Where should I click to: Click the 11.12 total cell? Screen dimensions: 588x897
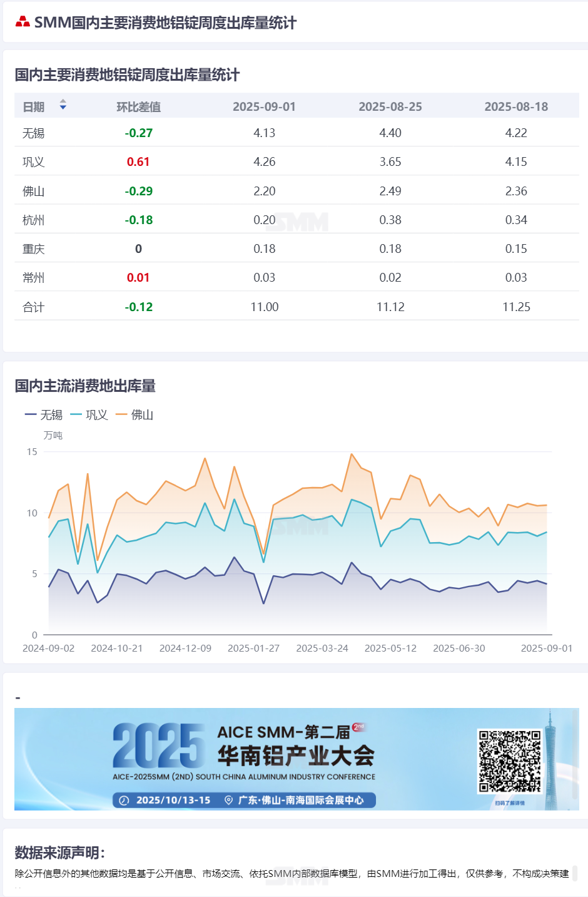tap(390, 307)
